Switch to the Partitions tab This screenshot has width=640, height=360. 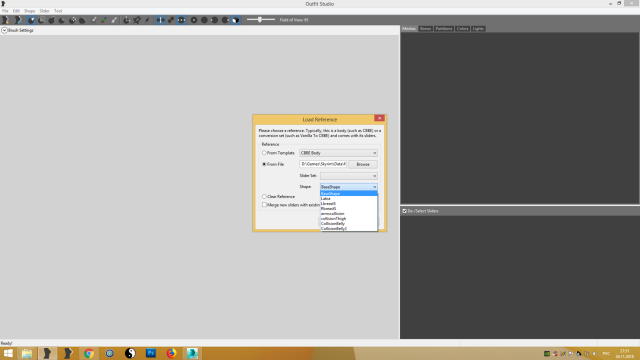444,29
